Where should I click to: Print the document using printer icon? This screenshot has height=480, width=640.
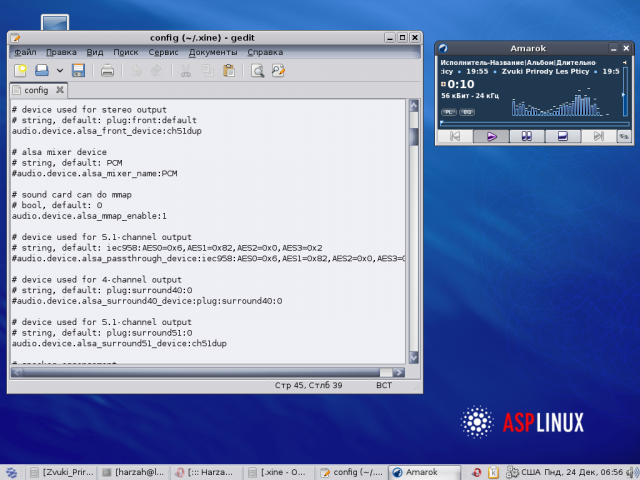(107, 71)
